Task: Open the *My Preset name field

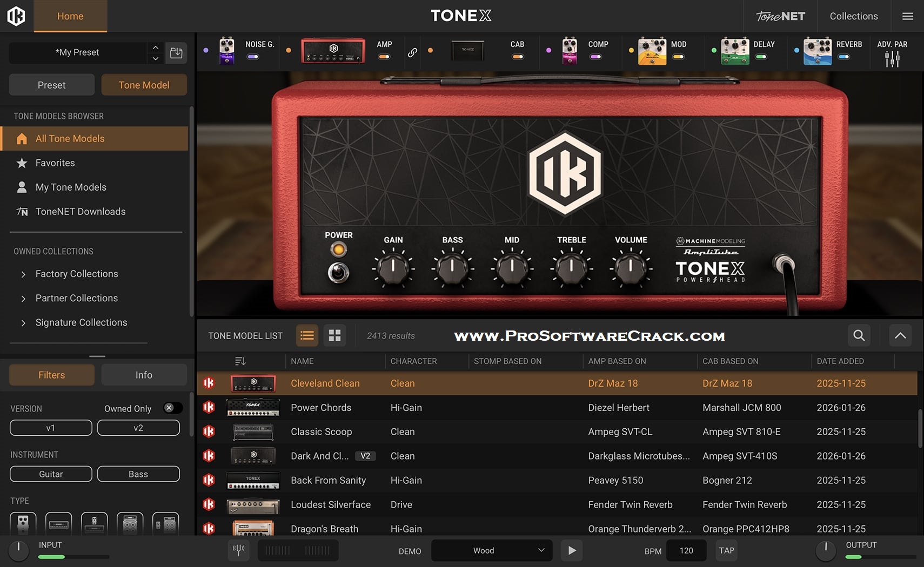Action: (77, 52)
